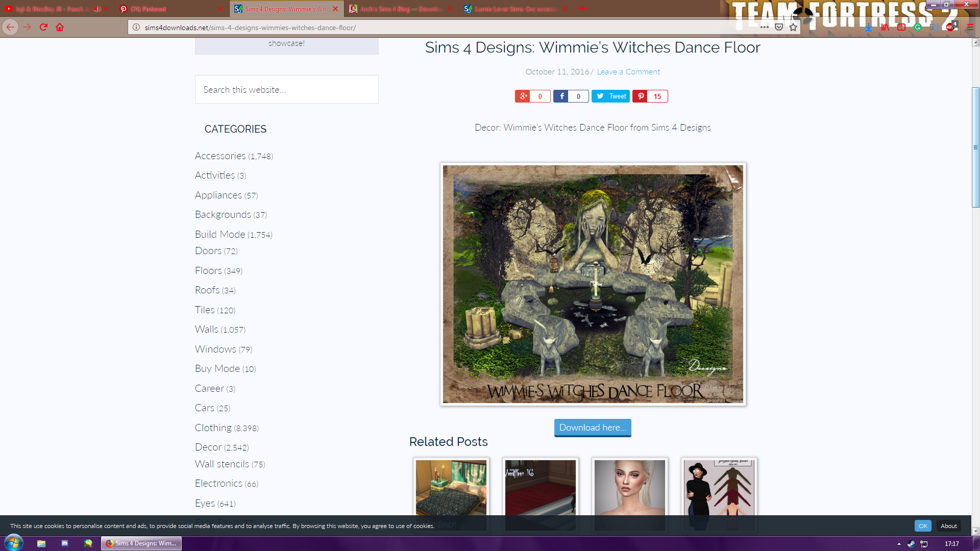Bookmark this page with the star icon

(793, 27)
